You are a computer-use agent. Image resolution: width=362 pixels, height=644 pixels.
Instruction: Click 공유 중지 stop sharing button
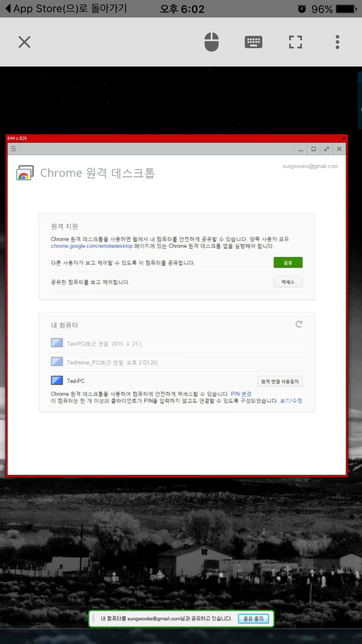pos(253,619)
